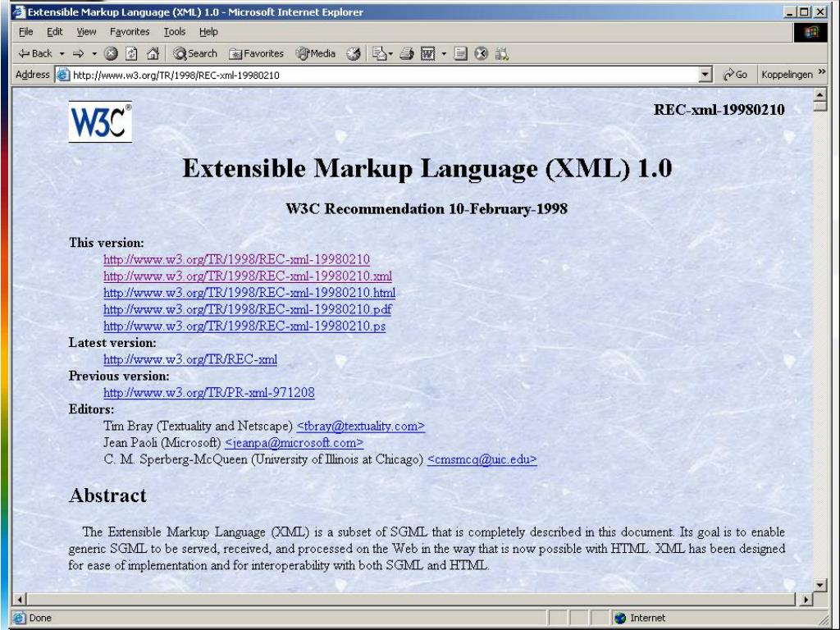Print the page with the printer icon
Image resolution: width=840 pixels, height=630 pixels.
pos(407,53)
